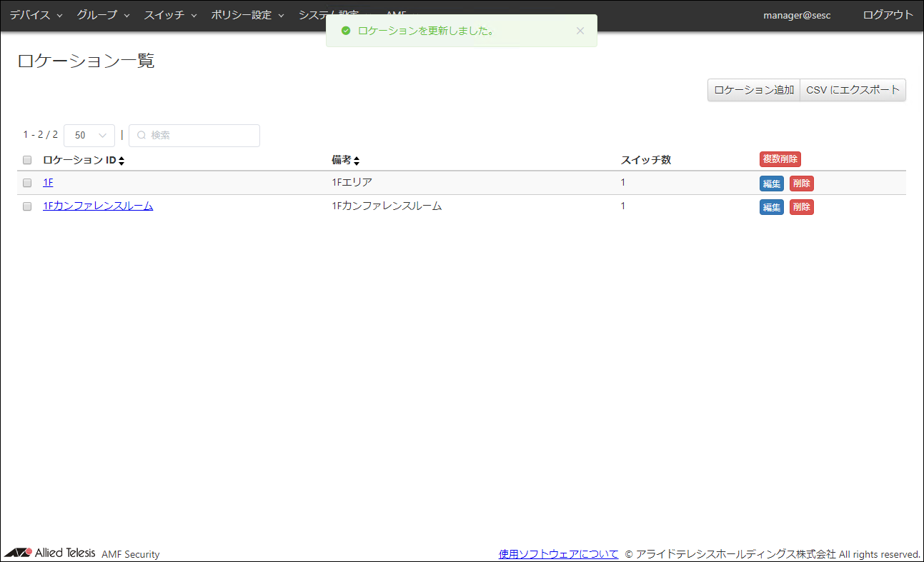Check the 1F row checkbox
This screenshot has width=924, height=562.
click(27, 183)
